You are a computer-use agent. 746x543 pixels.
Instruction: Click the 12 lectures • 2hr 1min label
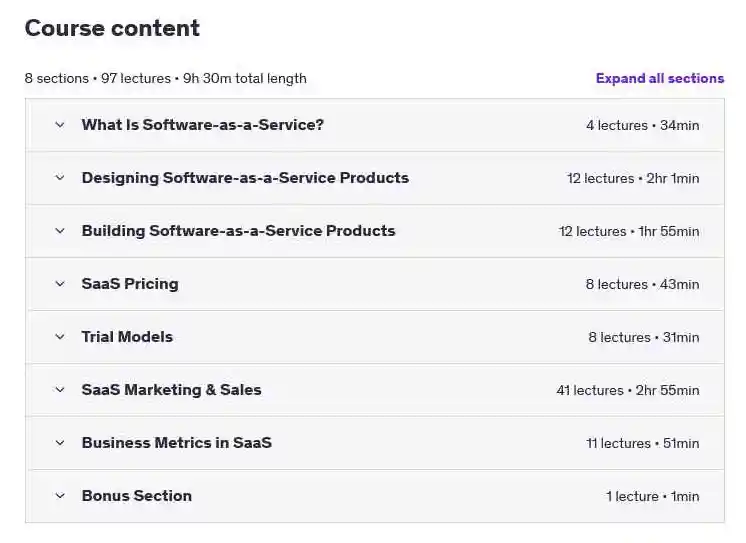tap(633, 178)
